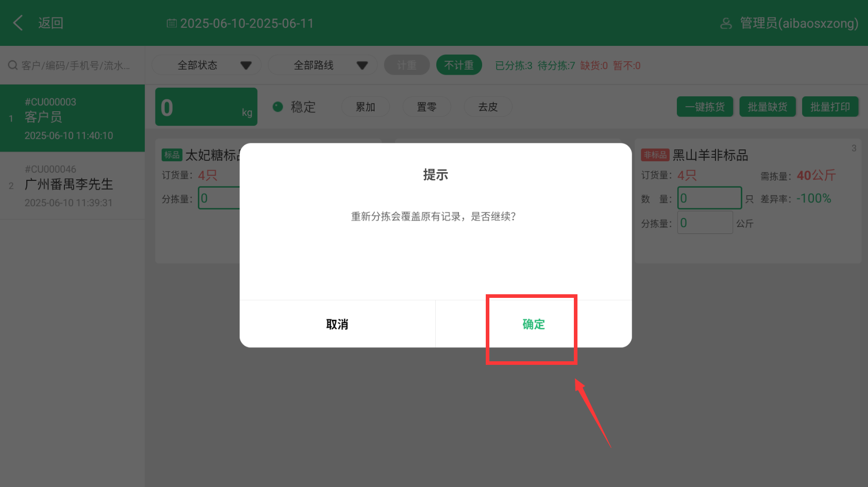Open the date range calendar icon
Viewport: 868px width, 487px height.
(x=172, y=23)
